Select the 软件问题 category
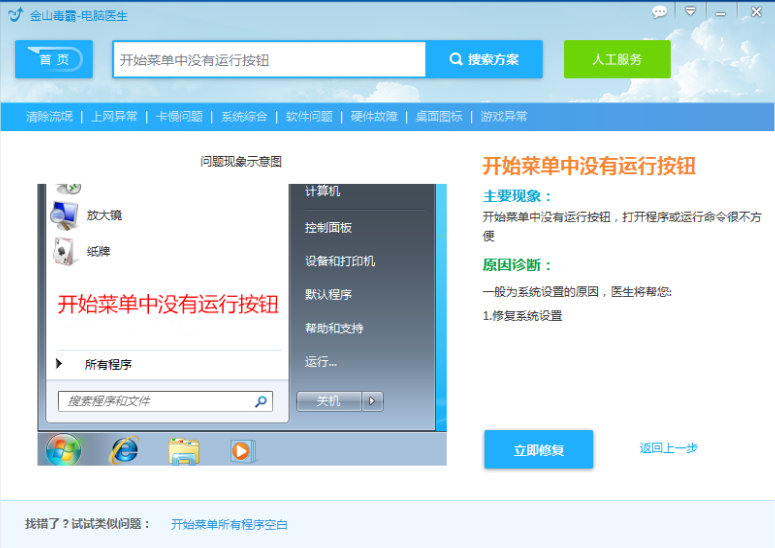Image resolution: width=775 pixels, height=548 pixels. coord(309,117)
